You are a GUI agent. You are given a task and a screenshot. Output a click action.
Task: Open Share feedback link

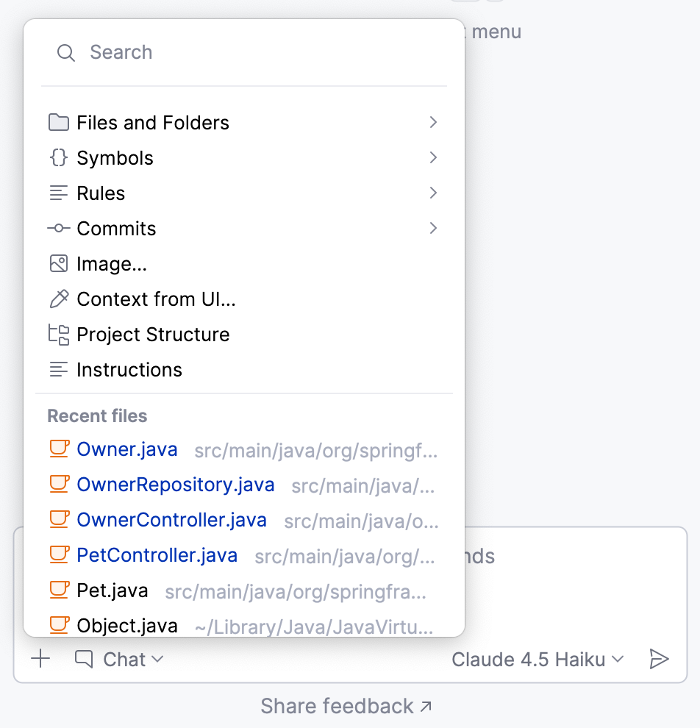click(x=346, y=707)
